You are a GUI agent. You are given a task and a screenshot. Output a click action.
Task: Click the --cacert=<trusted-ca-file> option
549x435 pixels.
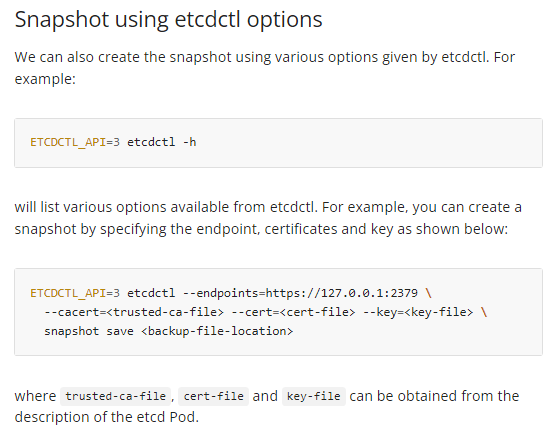tap(134, 312)
